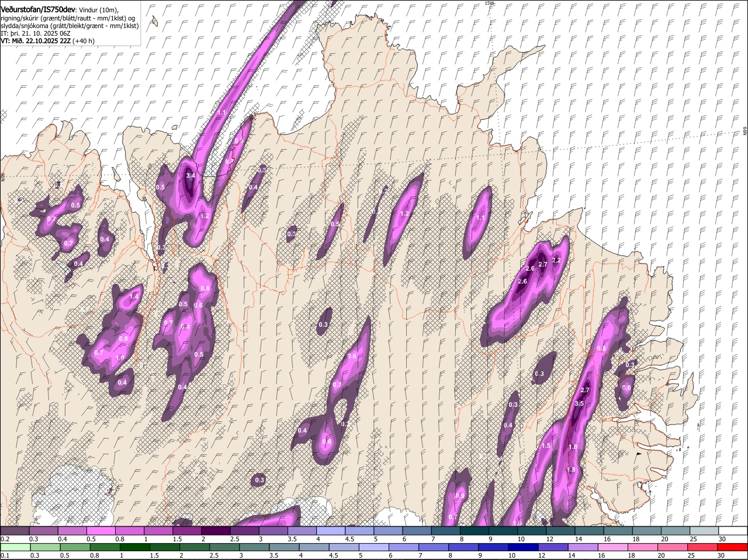748x560 pixels.
Task: Click the 0.9 precipitation value near the south coast
Action: point(460,496)
